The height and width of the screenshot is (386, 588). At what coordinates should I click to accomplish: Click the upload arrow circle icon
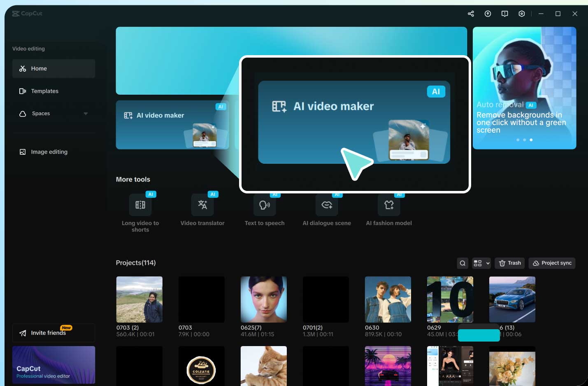(x=488, y=14)
